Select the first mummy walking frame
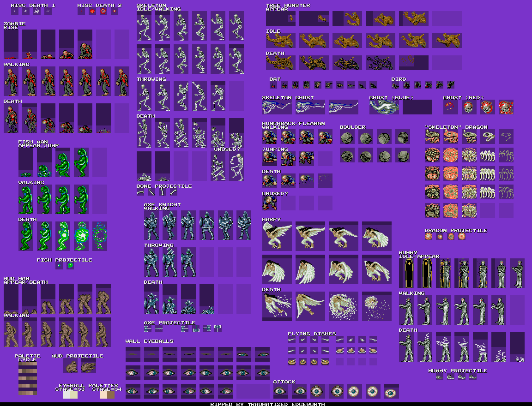The width and height of the screenshot is (532, 406). (406, 310)
